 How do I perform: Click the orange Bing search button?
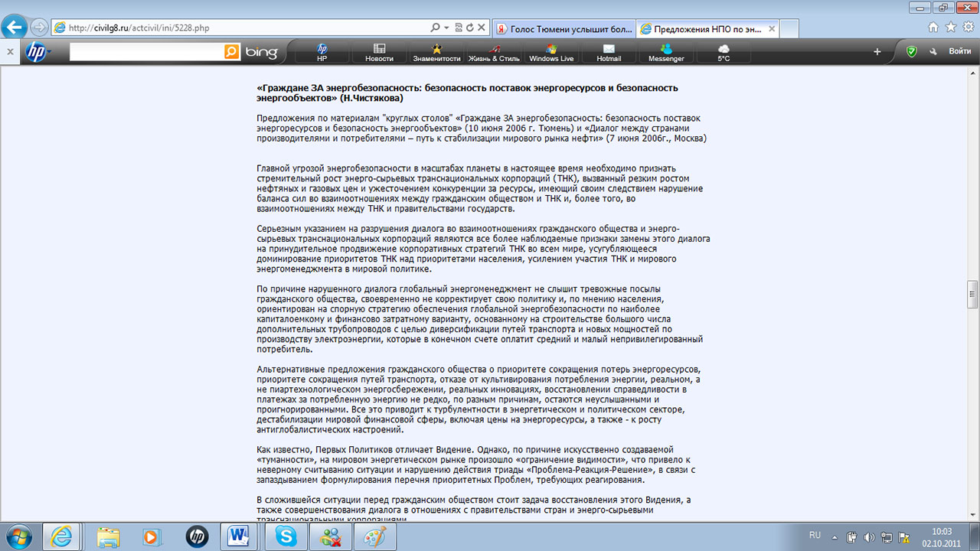232,51
